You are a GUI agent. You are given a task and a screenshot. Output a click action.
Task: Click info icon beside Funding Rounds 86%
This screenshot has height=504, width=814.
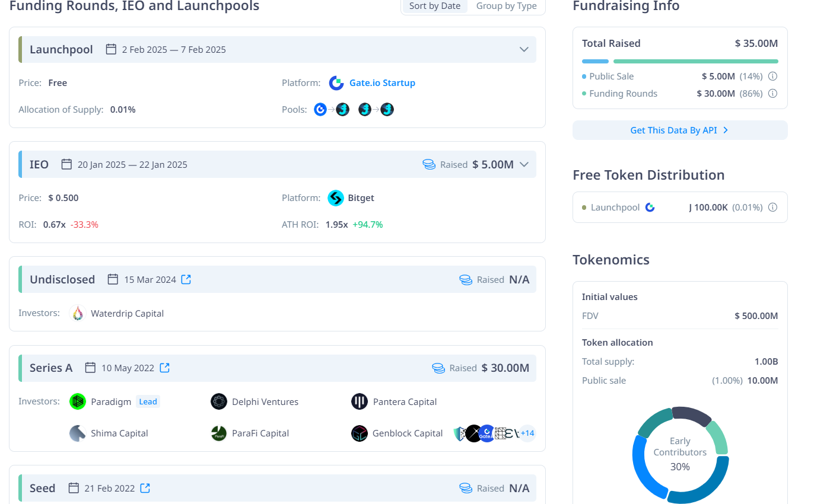click(772, 94)
